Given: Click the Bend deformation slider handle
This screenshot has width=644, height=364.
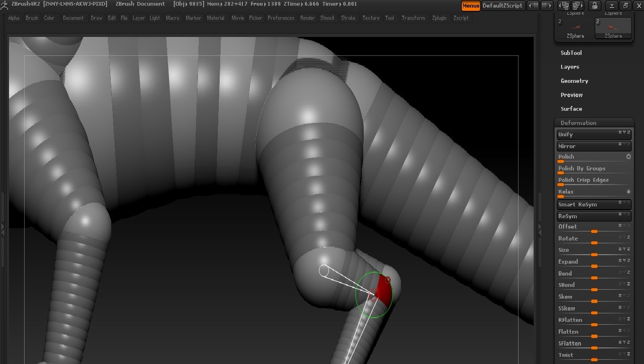Looking at the screenshot, I should 594,278.
